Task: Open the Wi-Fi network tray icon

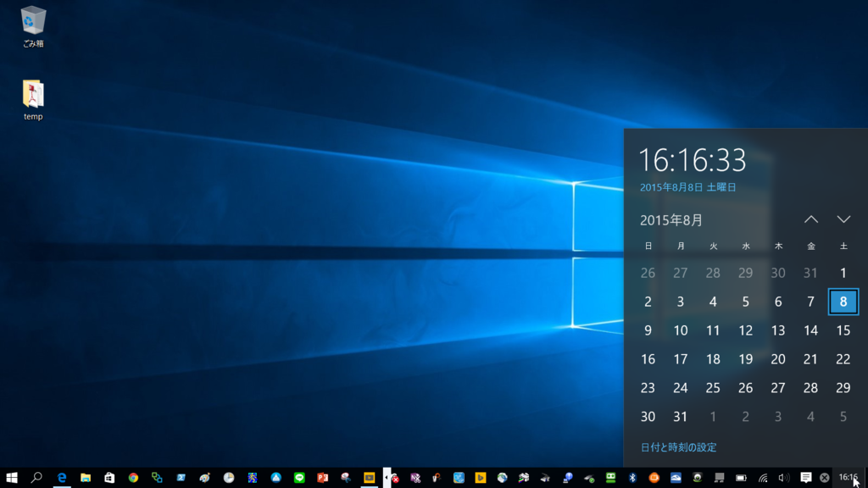Action: [x=763, y=478]
